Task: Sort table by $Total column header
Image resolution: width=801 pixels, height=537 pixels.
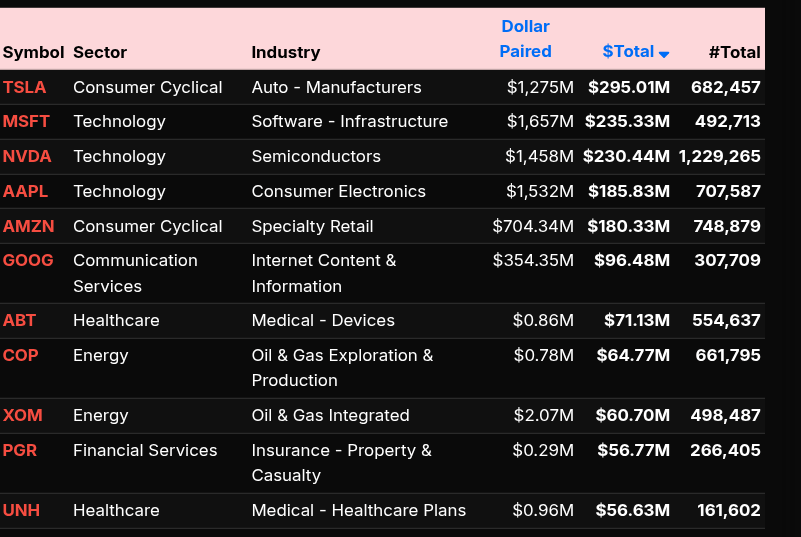Action: 628,51
